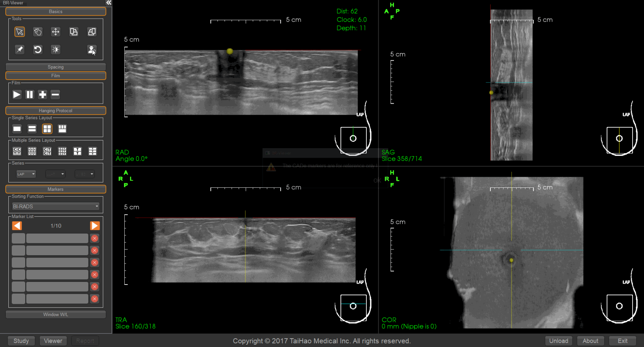Image resolution: width=644 pixels, height=347 pixels.
Task: Select the arrow pointer tool
Action: pos(19,32)
